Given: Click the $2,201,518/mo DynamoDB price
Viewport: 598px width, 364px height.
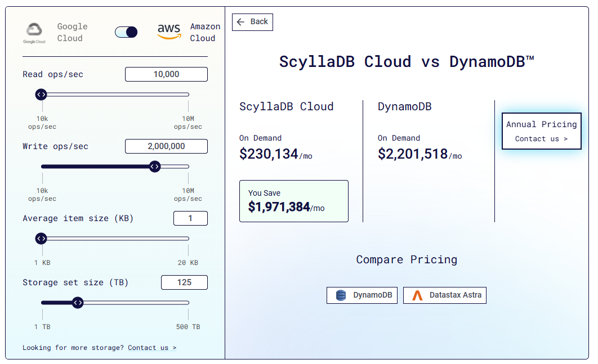Looking at the screenshot, I should point(420,154).
